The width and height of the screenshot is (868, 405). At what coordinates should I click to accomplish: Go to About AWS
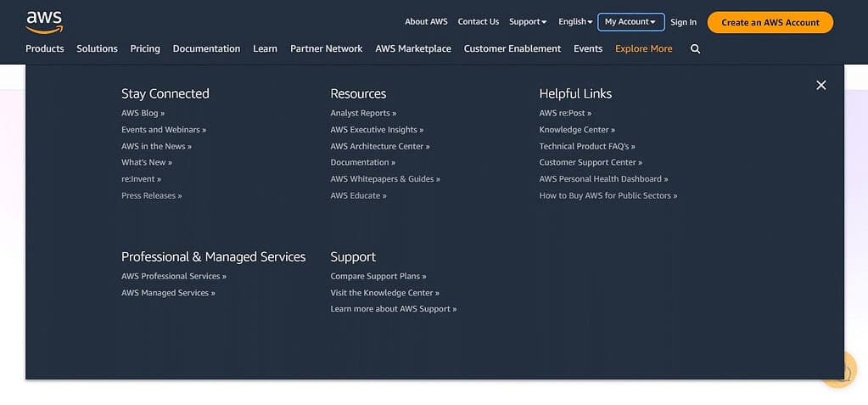[426, 21]
